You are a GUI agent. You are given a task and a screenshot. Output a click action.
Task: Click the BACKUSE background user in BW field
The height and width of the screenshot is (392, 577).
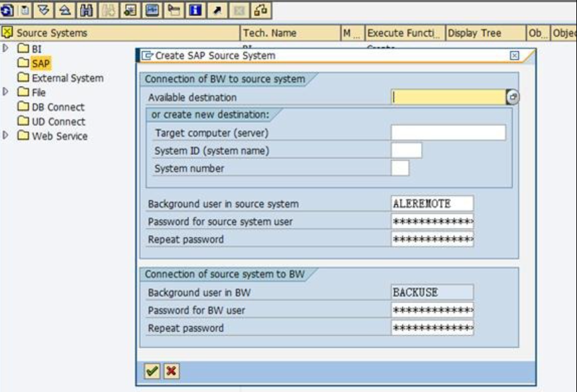tap(432, 292)
